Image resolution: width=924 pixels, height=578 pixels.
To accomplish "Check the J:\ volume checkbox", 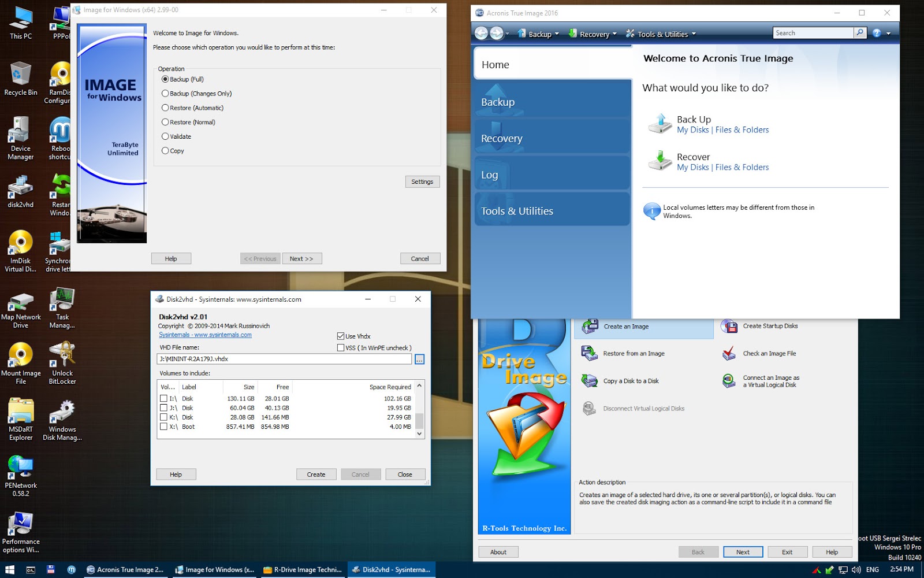I will pyautogui.click(x=163, y=407).
